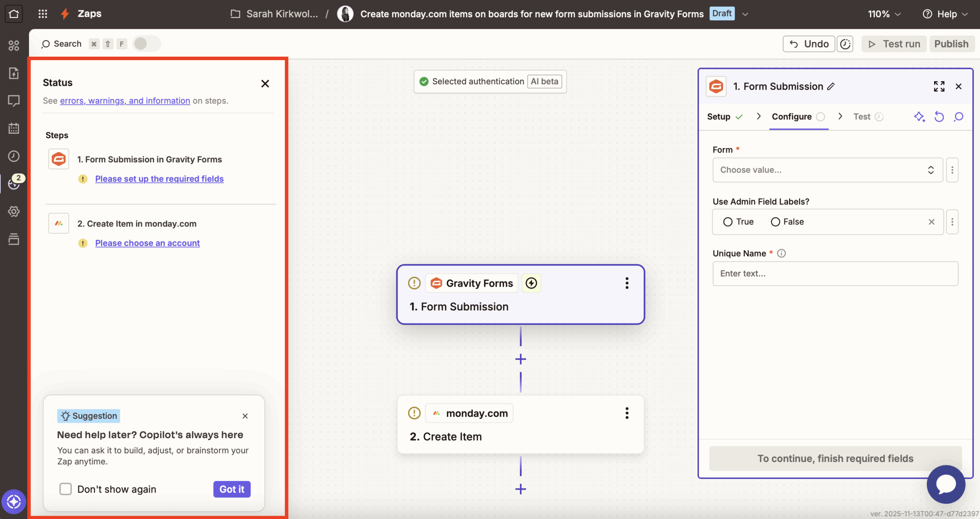This screenshot has width=980, height=519.
Task: Check the Don't show again checkbox
Action: 65,489
